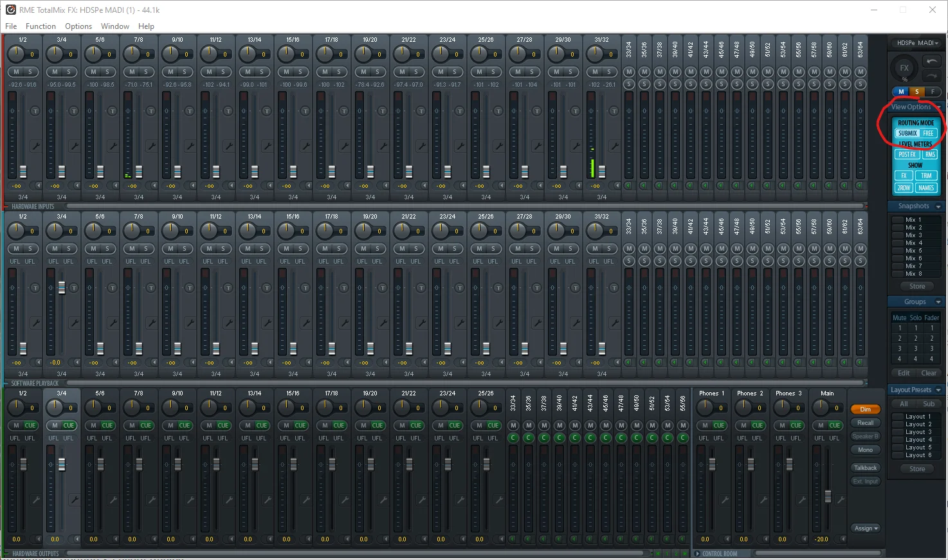Click the wrench on Software Playback 3/4 channel

pos(74,323)
